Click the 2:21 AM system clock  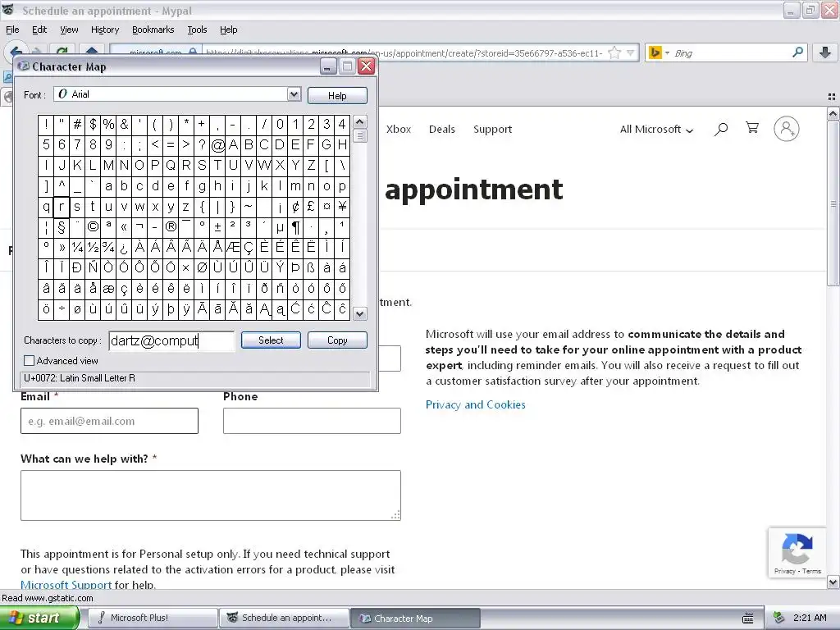810,618
